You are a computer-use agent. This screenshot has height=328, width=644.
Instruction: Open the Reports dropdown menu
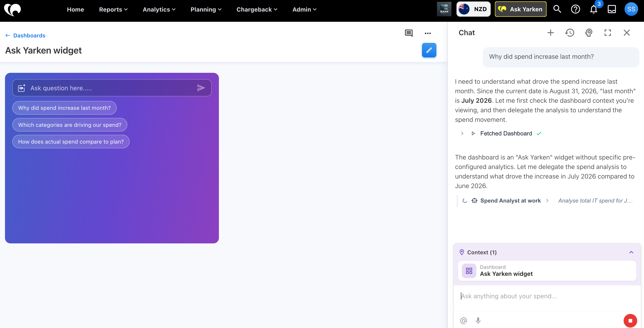[113, 10]
